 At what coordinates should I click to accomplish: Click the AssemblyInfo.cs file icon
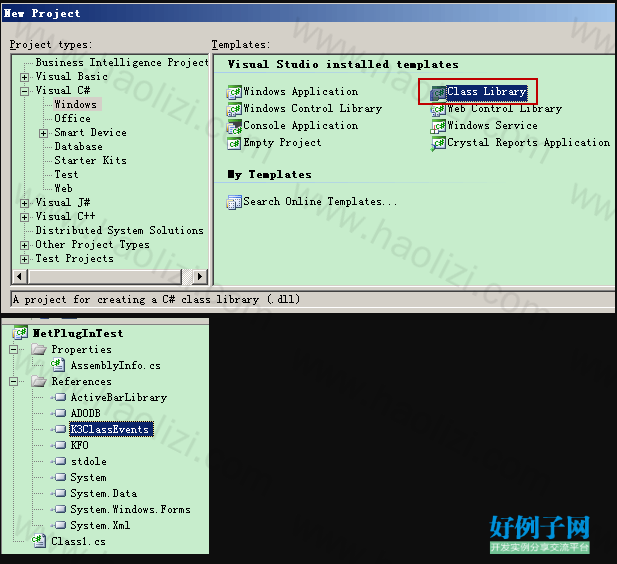click(58, 365)
